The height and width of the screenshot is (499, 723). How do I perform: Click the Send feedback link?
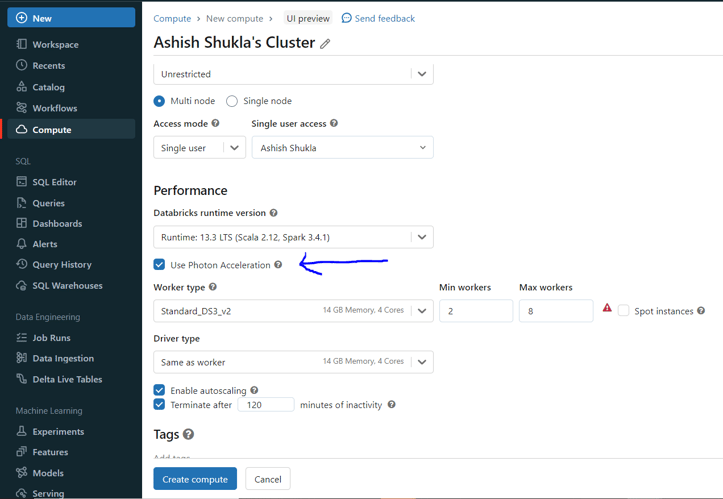tap(378, 18)
